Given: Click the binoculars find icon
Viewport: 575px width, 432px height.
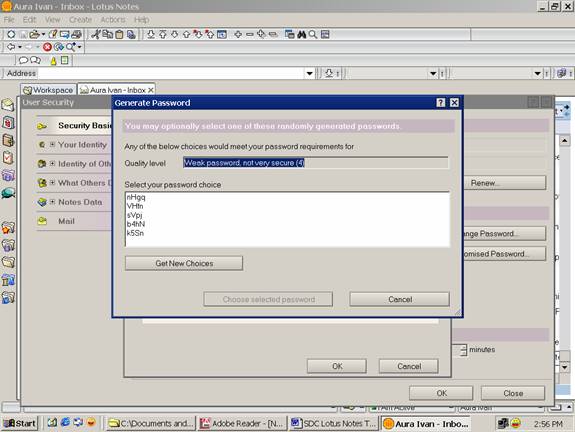Looking at the screenshot, I should [301, 34].
